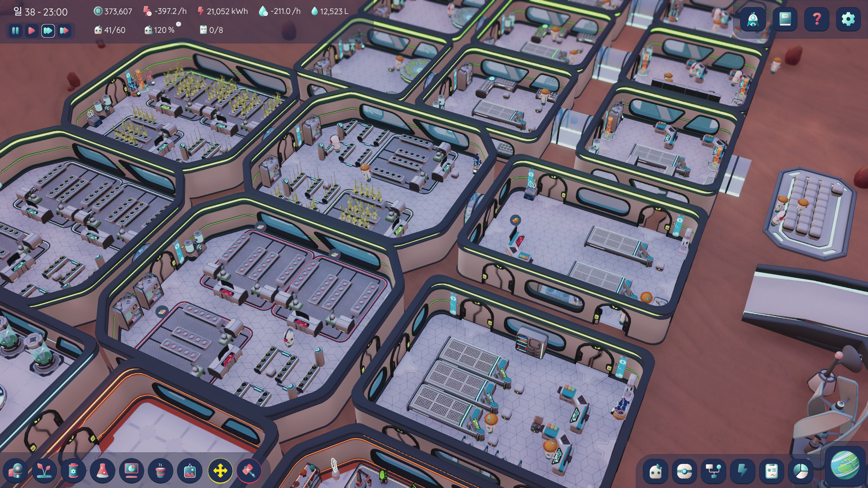
Task: Select the battery power build category
Action: (74, 471)
